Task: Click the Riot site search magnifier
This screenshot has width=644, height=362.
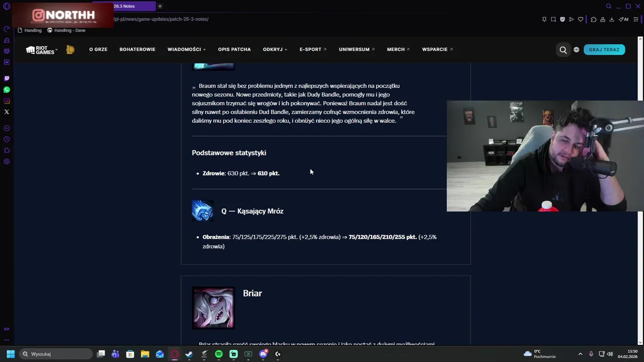Action: (563, 50)
